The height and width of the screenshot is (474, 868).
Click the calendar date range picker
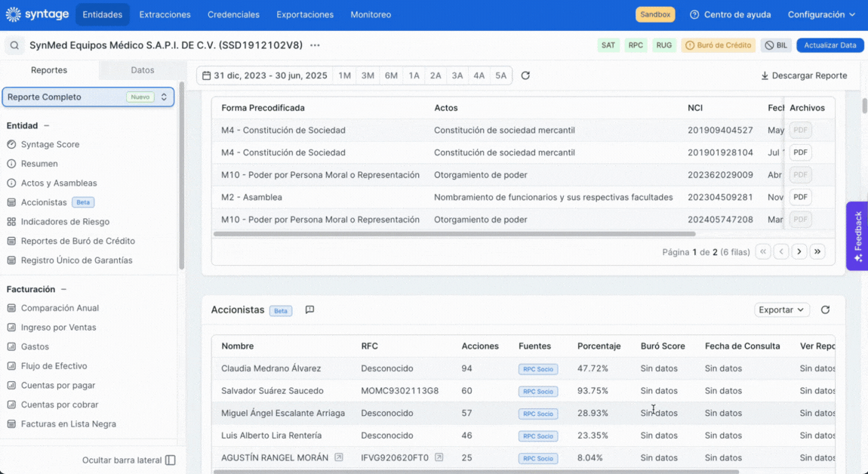pyautogui.click(x=265, y=75)
